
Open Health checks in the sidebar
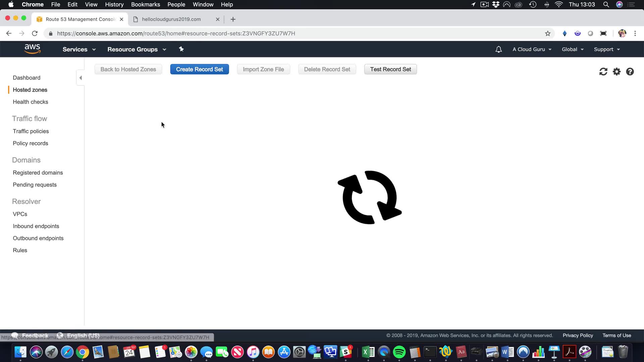(31, 102)
